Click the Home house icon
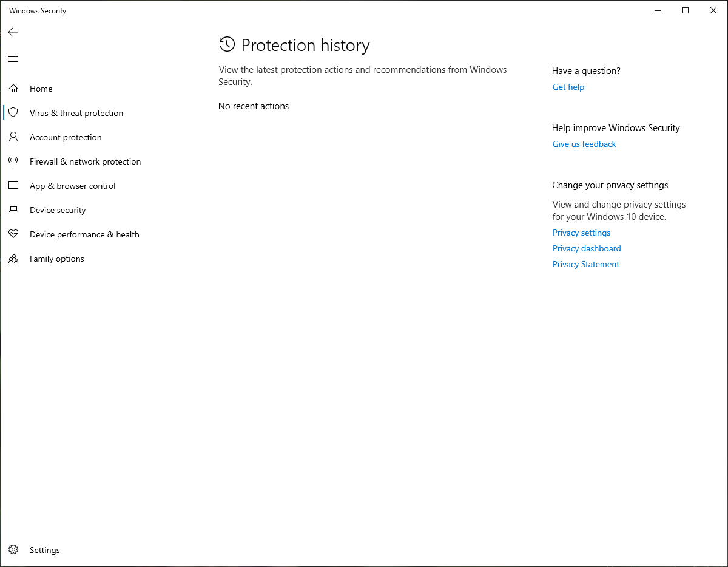Image resolution: width=728 pixels, height=567 pixels. pyautogui.click(x=13, y=89)
